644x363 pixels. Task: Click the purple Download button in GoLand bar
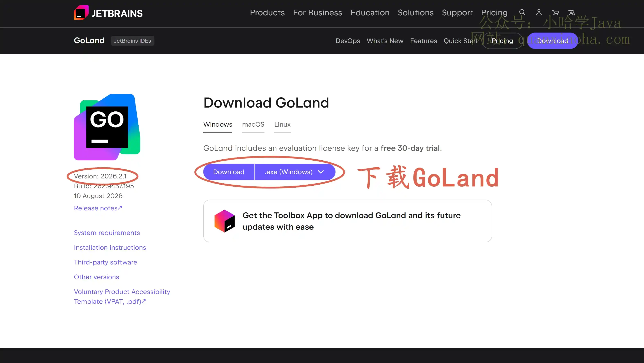(x=552, y=41)
